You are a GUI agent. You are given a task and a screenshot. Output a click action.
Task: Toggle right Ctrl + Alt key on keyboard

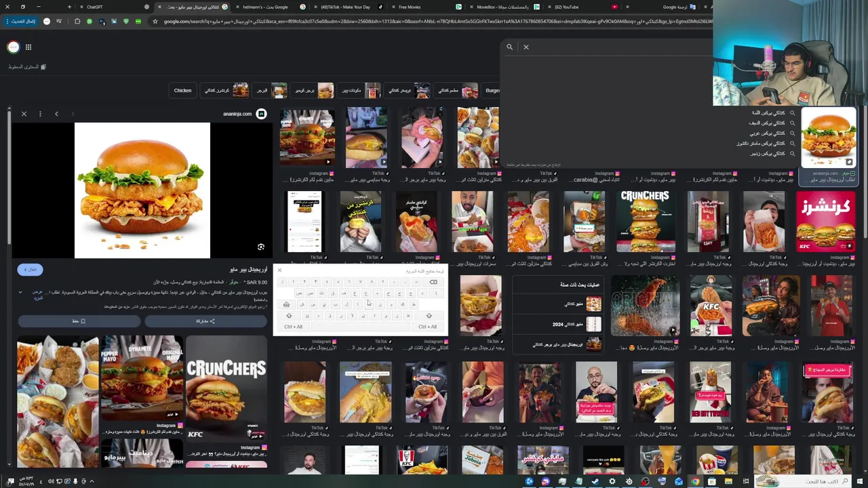coord(427,327)
